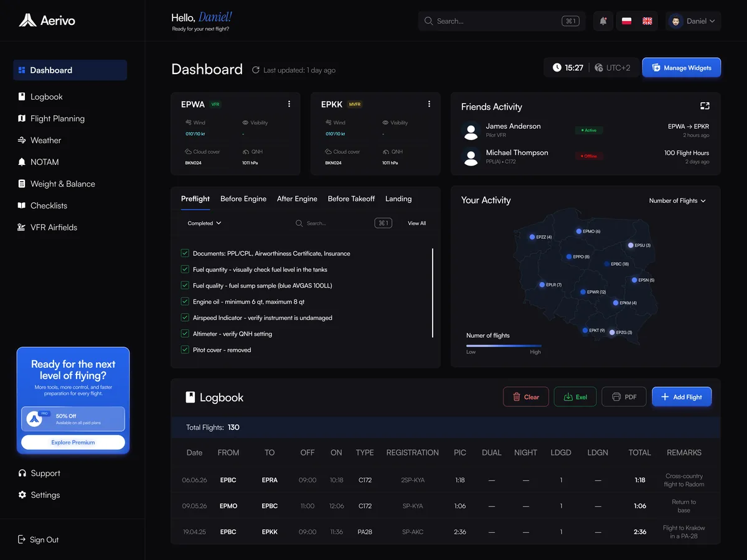
Task: Expand the Friends Activity panel
Action: pyautogui.click(x=705, y=106)
